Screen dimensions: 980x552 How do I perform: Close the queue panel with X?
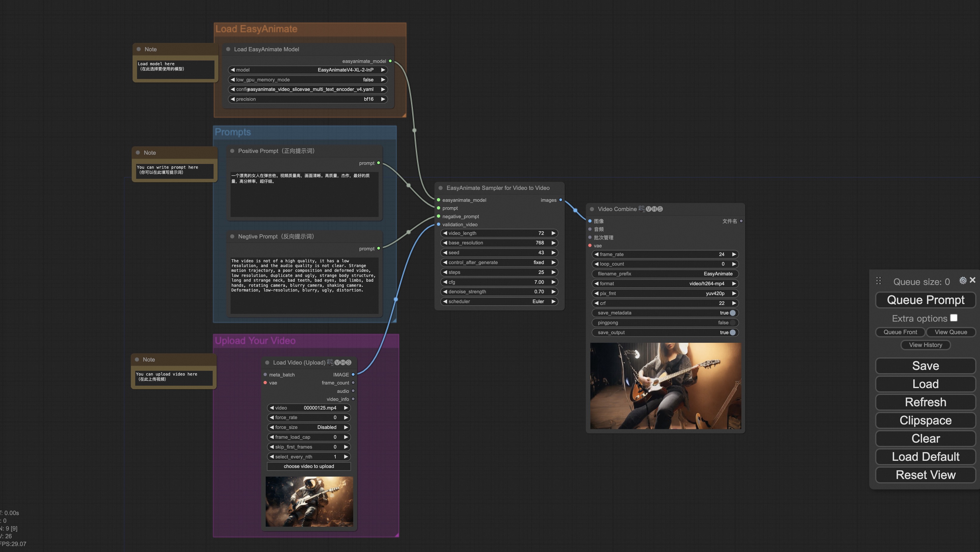972,280
